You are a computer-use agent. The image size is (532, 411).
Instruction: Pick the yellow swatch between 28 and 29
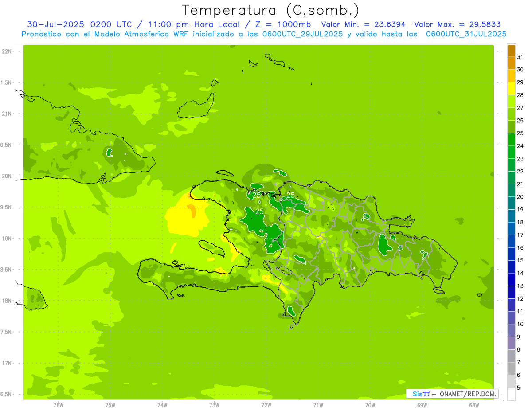point(511,89)
